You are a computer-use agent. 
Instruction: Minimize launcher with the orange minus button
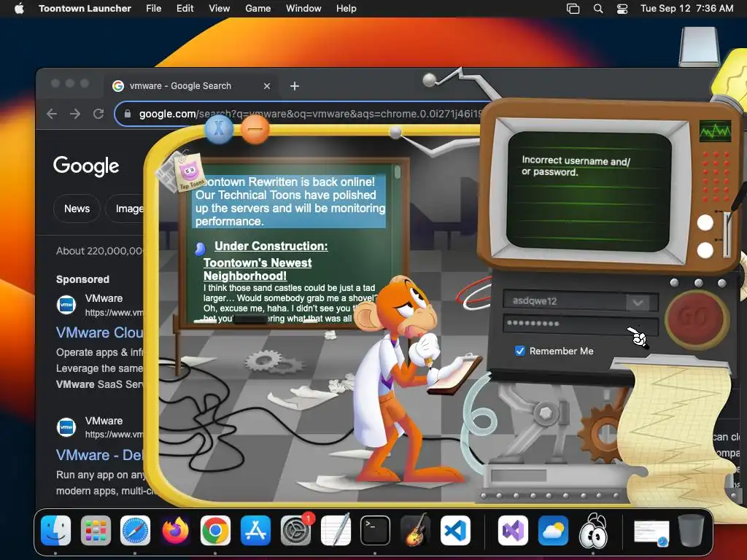coord(255,128)
